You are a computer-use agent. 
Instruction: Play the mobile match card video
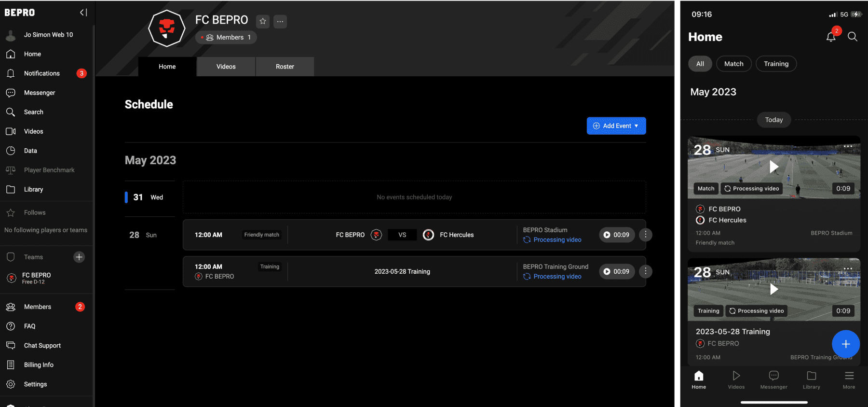point(774,167)
